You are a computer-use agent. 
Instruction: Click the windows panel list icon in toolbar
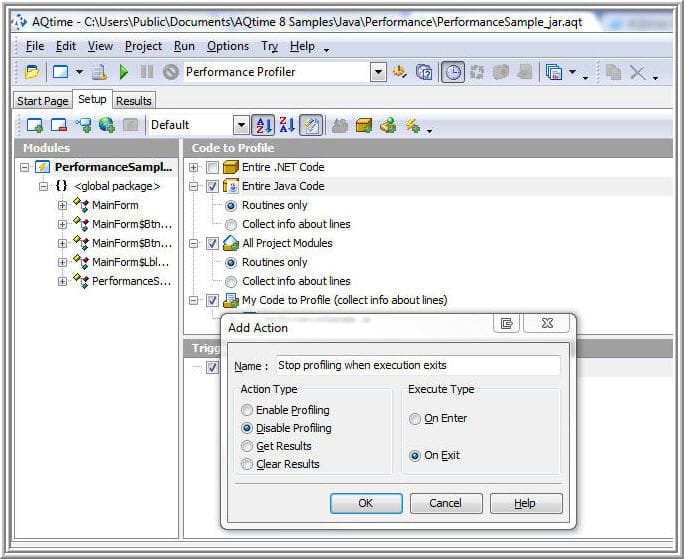click(554, 72)
